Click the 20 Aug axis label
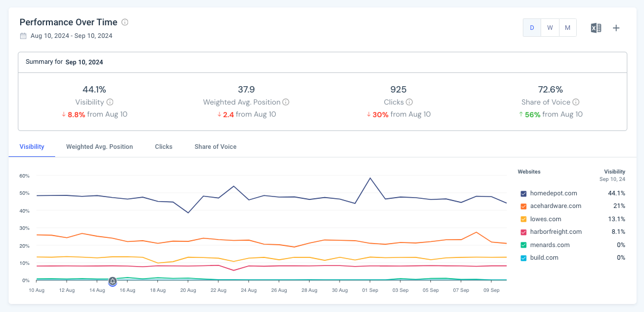 point(188,290)
